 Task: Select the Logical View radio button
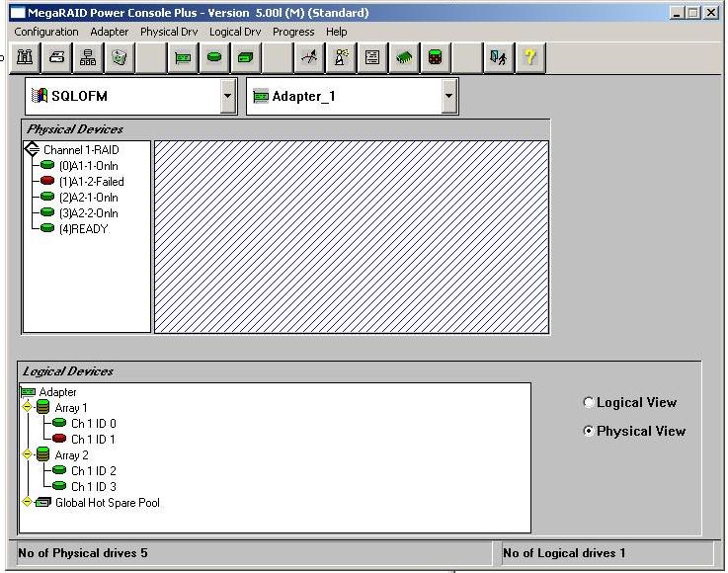click(x=589, y=403)
